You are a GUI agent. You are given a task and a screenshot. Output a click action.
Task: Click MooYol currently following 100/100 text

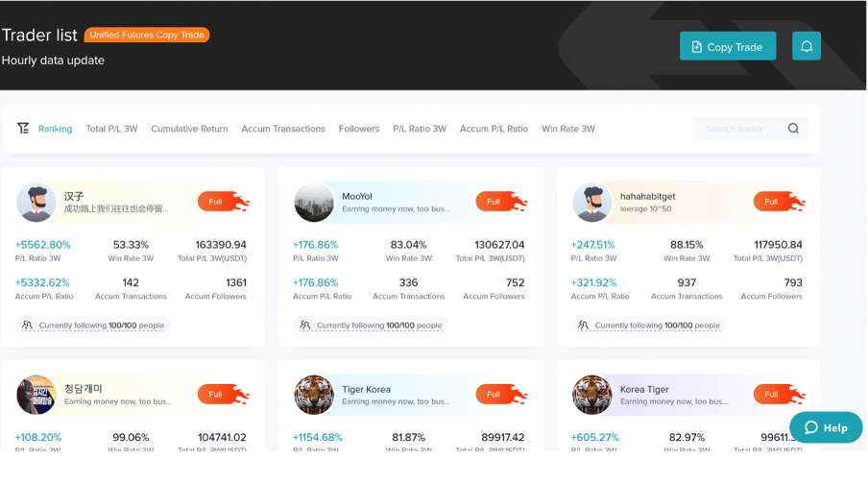coord(379,325)
